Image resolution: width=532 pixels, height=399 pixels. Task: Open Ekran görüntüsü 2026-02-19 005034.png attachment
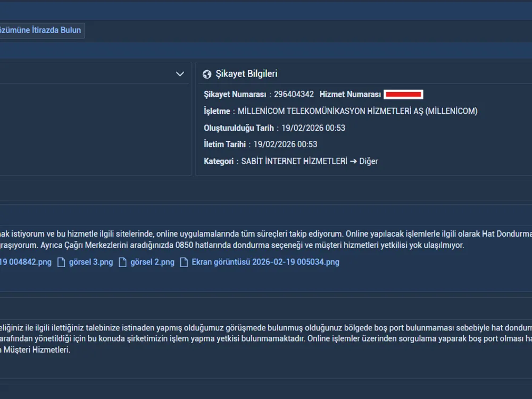(265, 262)
